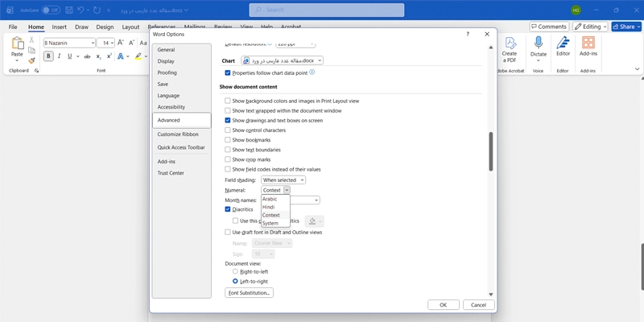Select Right-to-left document view
This screenshot has height=322, width=644.
coord(235,272)
